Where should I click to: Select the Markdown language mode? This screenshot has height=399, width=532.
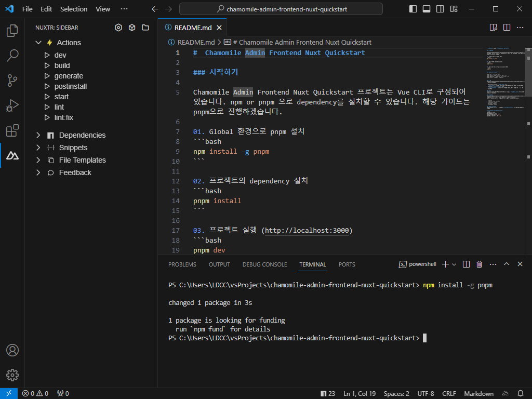click(478, 394)
